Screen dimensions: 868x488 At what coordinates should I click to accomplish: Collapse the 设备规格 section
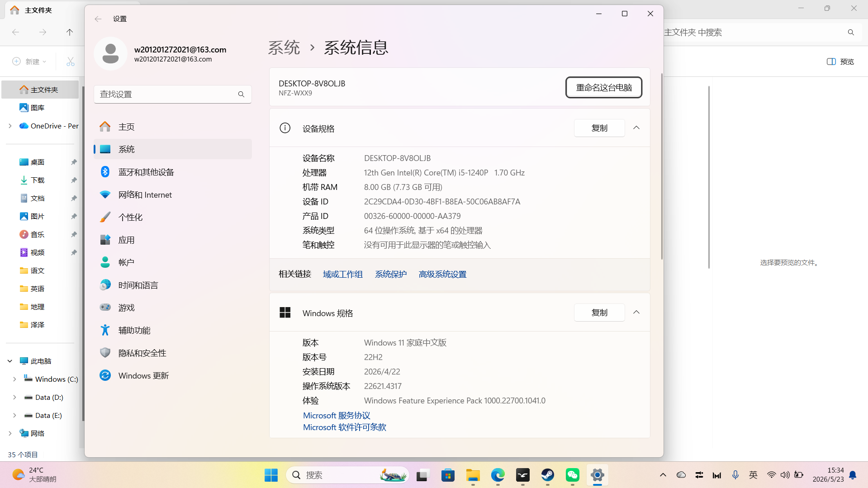(x=636, y=128)
